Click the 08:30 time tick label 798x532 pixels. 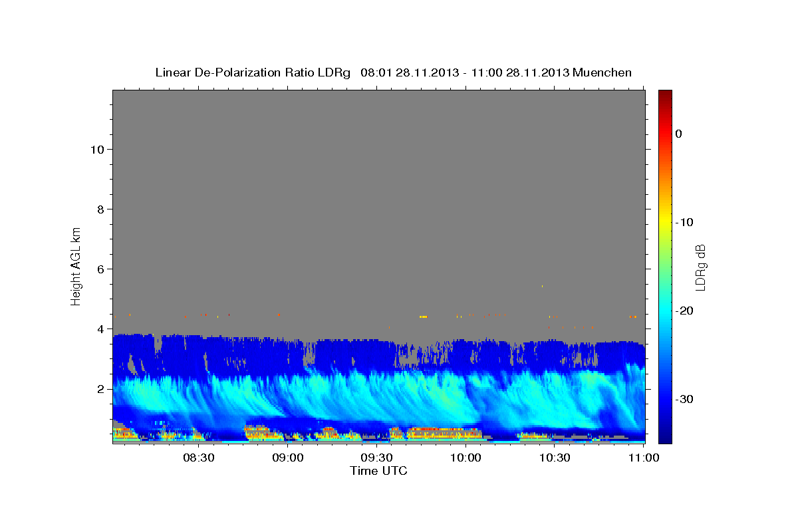199,458
